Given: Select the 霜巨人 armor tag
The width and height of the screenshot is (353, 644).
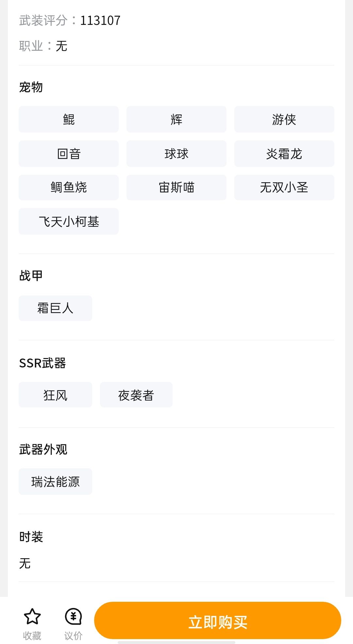Looking at the screenshot, I should 55,308.
